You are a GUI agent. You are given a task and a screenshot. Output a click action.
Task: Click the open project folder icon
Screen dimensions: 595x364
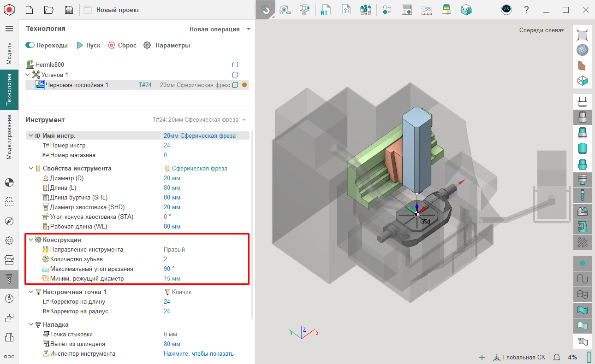click(49, 10)
